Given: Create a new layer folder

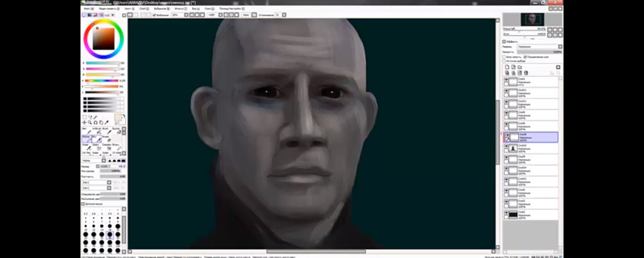Looking at the screenshot, I should coord(520,67).
